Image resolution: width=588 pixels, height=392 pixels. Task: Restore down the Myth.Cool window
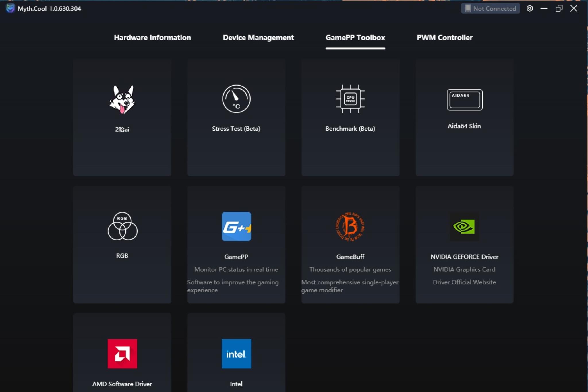pos(559,9)
